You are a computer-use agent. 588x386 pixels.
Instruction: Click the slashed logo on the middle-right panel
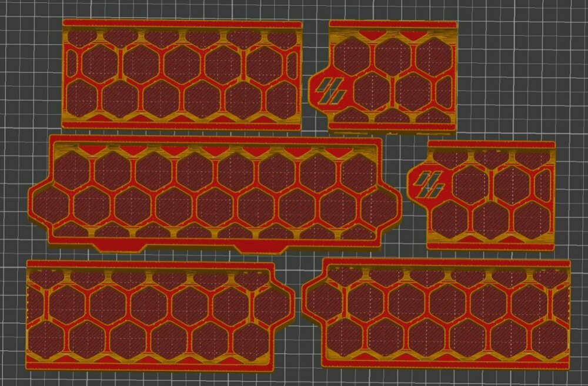[429, 184]
